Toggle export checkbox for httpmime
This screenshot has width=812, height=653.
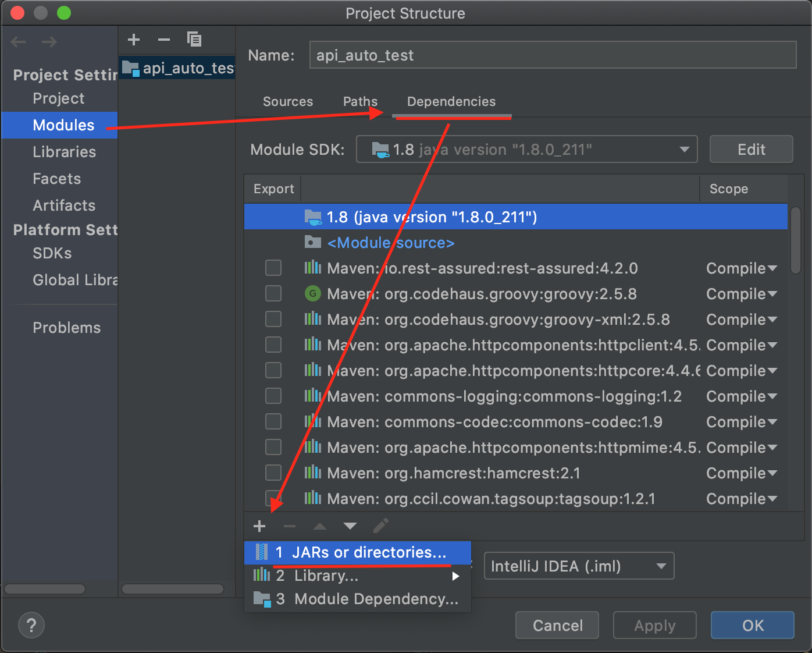[273, 447]
